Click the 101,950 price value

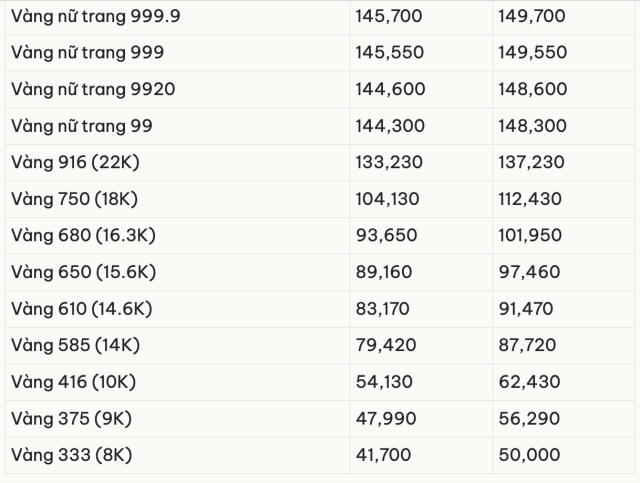click(x=530, y=236)
